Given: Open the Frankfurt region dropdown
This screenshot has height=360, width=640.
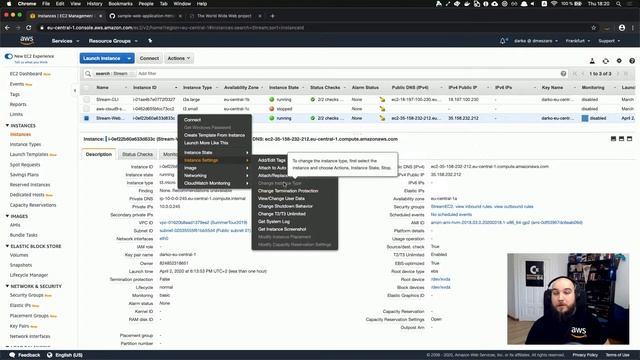Looking at the screenshot, I should click(578, 41).
